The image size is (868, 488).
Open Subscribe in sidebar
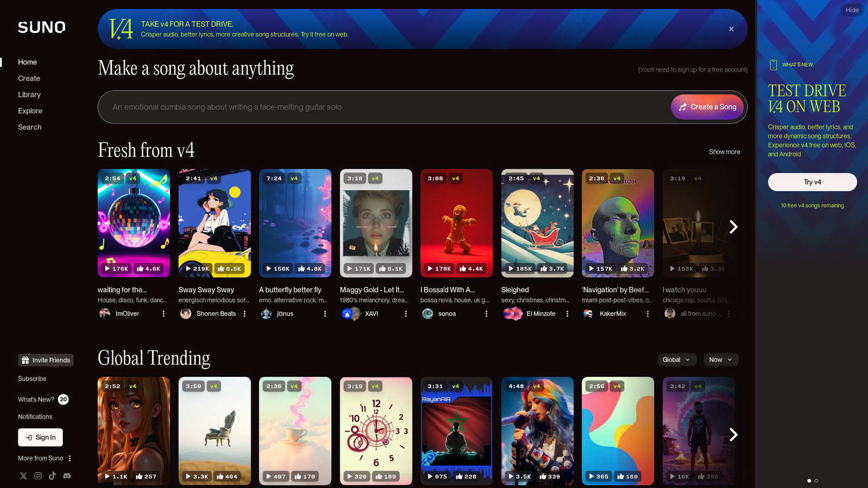click(32, 378)
